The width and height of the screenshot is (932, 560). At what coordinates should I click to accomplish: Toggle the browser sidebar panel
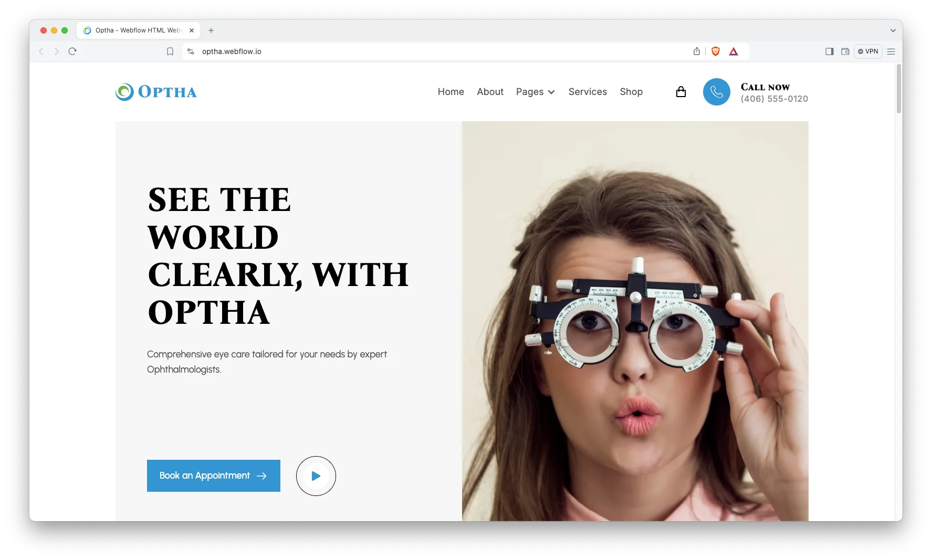click(x=829, y=51)
